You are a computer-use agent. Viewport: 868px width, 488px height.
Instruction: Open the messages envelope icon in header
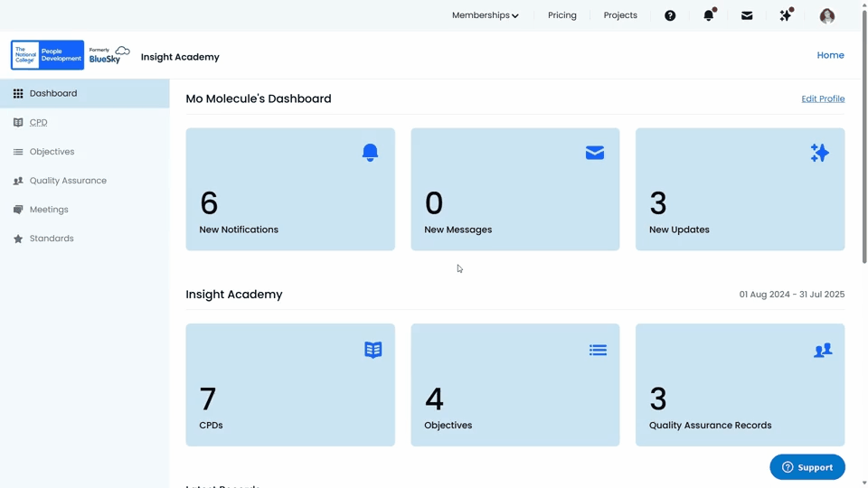747,15
